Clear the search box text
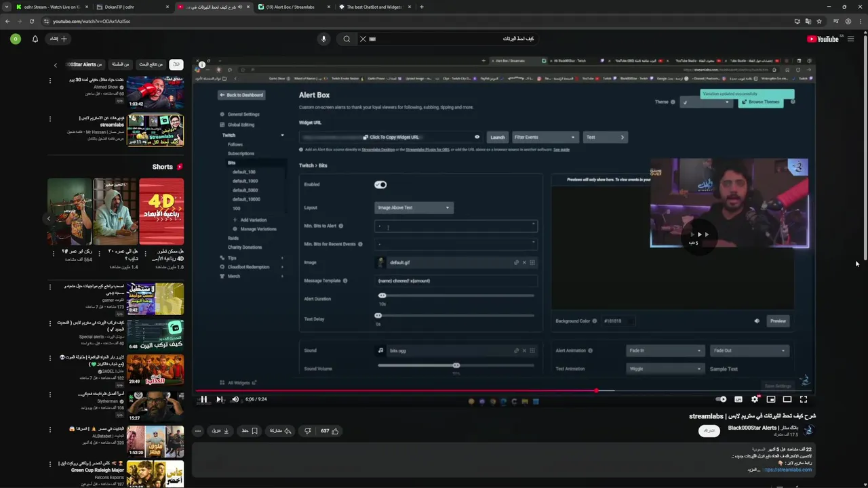 click(x=363, y=39)
